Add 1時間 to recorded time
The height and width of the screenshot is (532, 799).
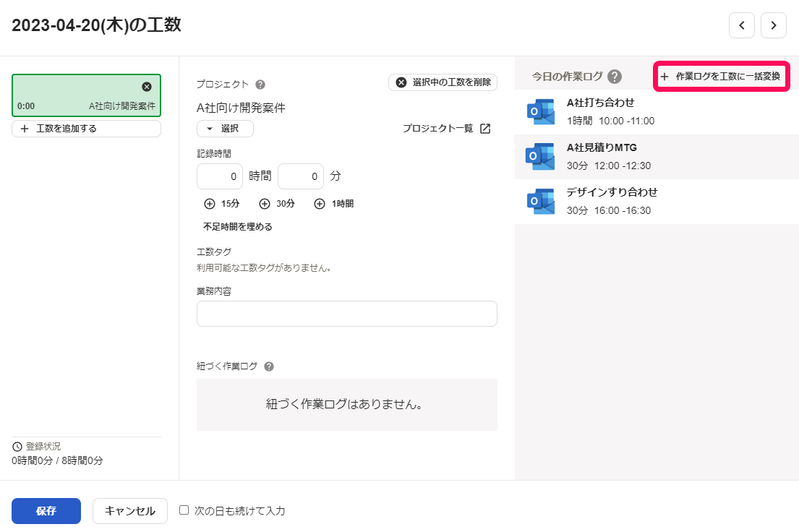point(334,204)
